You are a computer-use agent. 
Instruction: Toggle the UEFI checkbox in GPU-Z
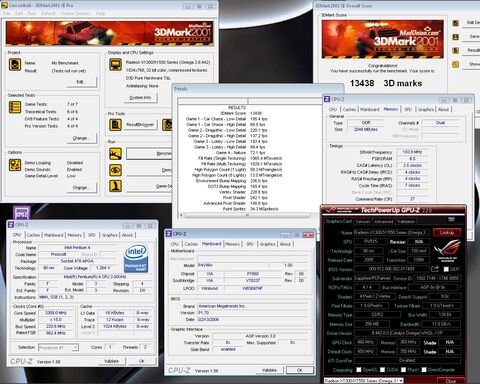pyautogui.click(x=446, y=269)
